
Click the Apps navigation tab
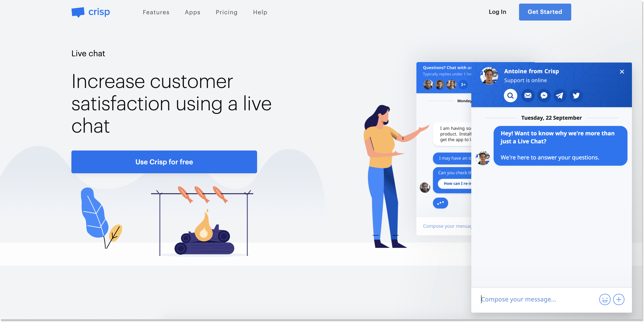[192, 12]
